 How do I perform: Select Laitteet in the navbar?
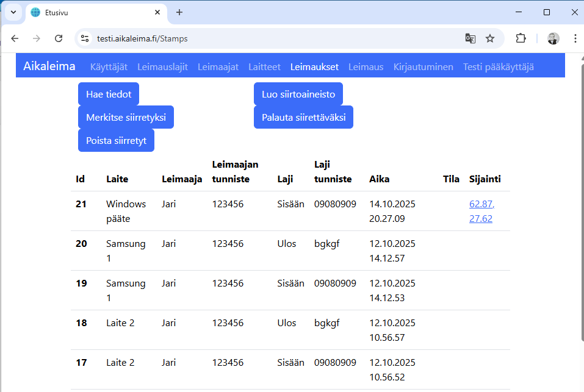[264, 67]
